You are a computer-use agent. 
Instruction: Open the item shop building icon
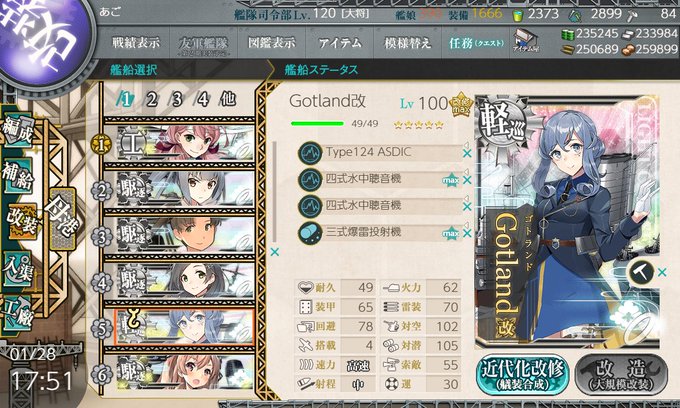coord(525,41)
